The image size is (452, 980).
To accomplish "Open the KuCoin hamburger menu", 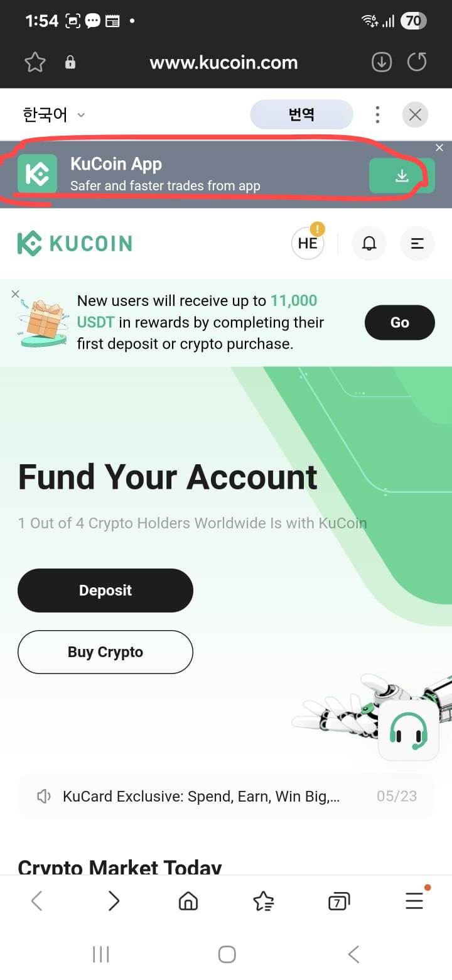I will click(417, 243).
